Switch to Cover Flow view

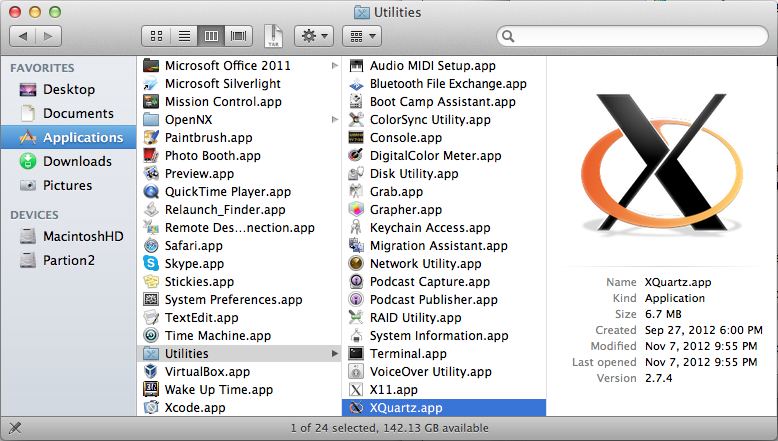tap(238, 36)
